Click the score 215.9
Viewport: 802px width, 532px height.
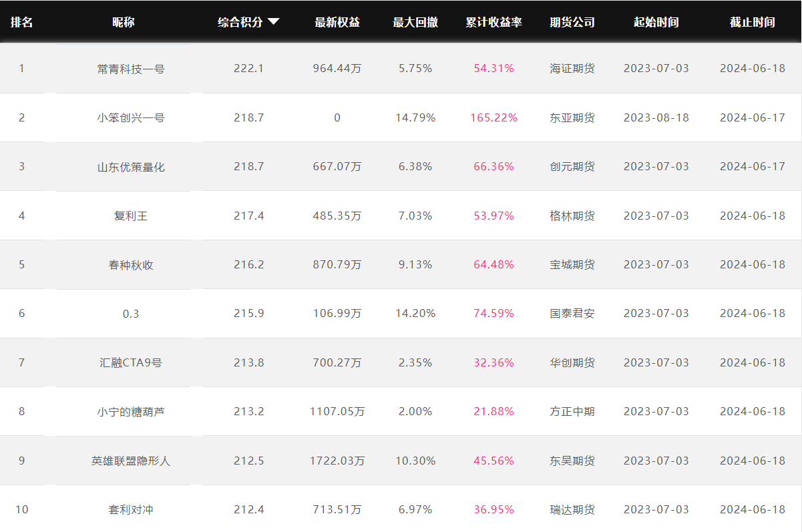coord(249,314)
